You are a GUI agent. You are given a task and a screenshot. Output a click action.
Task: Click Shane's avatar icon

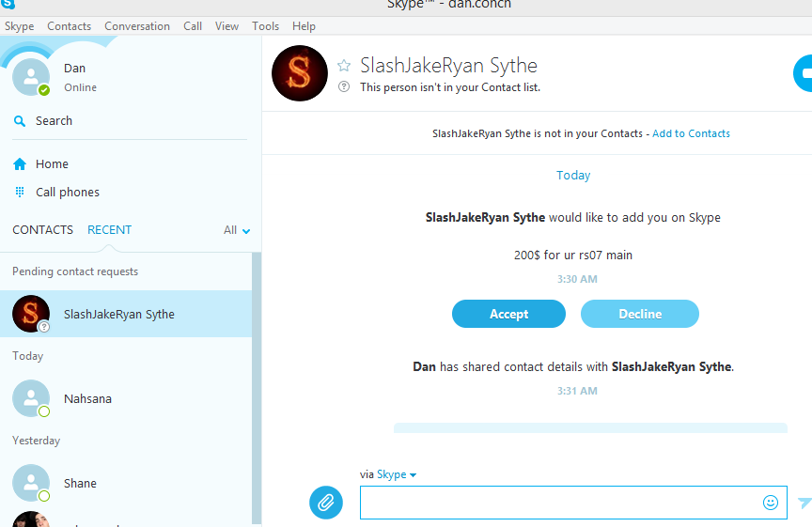[x=31, y=483]
